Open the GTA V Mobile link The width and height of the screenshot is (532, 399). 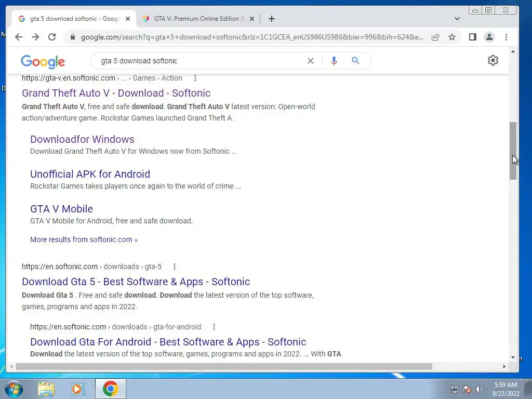[x=61, y=209]
